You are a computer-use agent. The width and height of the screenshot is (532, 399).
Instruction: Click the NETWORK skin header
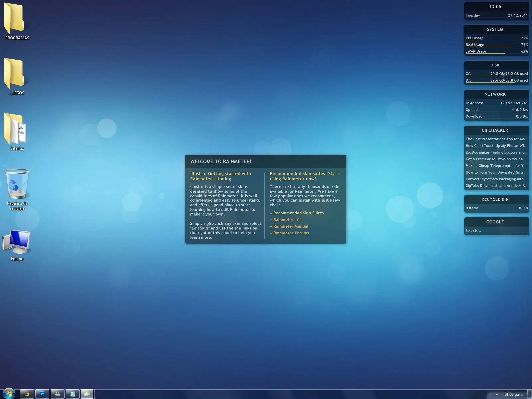tap(495, 94)
